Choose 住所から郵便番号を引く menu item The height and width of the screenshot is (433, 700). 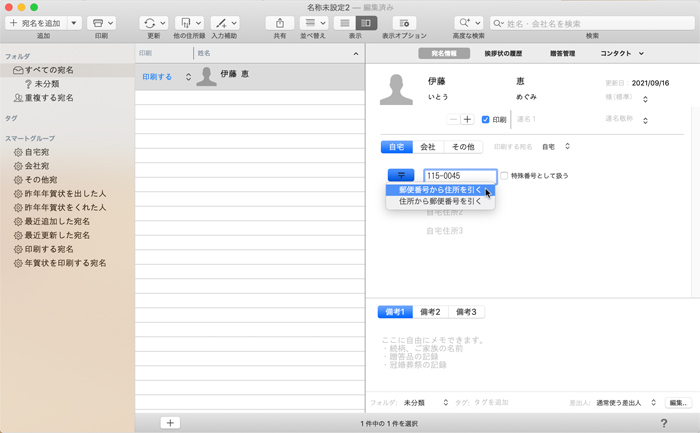point(440,201)
